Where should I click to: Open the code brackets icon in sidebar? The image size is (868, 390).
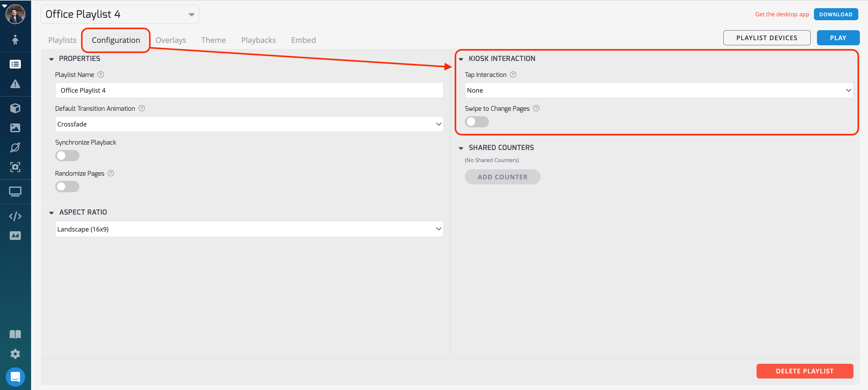(x=15, y=216)
